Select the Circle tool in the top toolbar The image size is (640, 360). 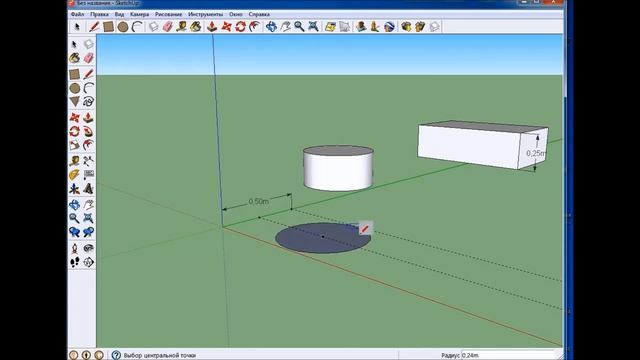pyautogui.click(x=122, y=27)
